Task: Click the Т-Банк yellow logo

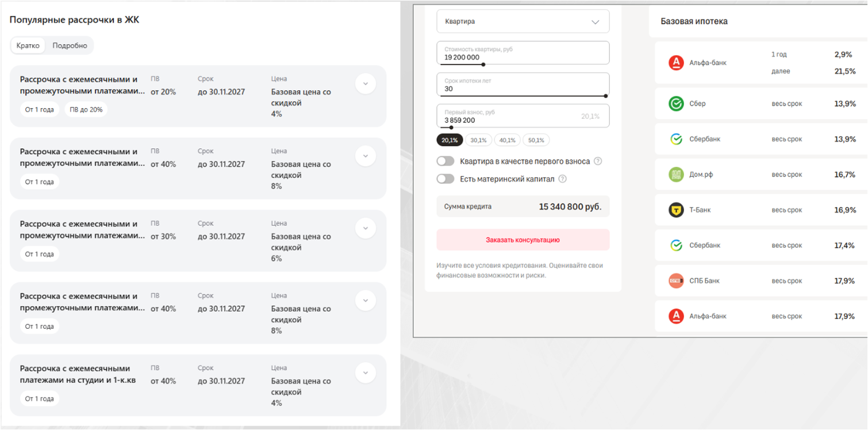Action: click(x=676, y=210)
